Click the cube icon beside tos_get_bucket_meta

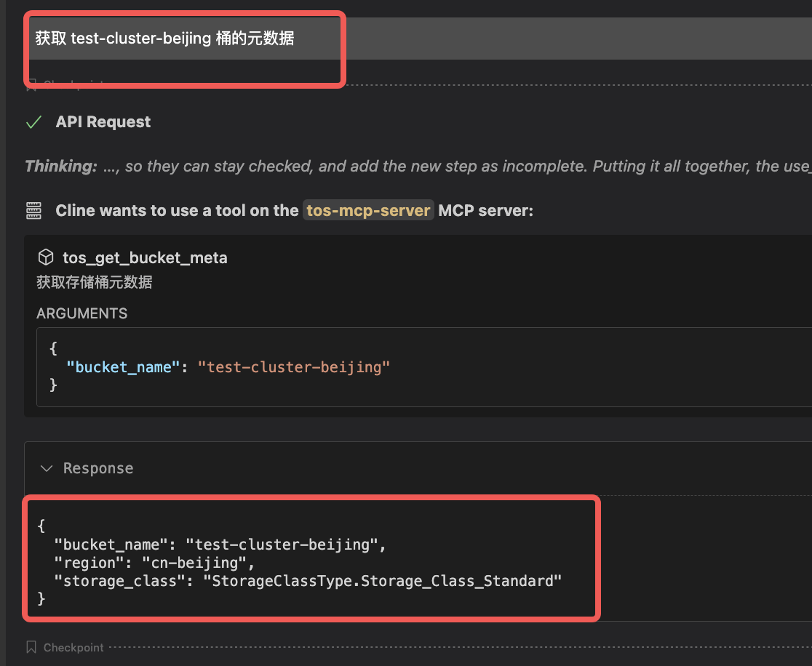(x=46, y=257)
